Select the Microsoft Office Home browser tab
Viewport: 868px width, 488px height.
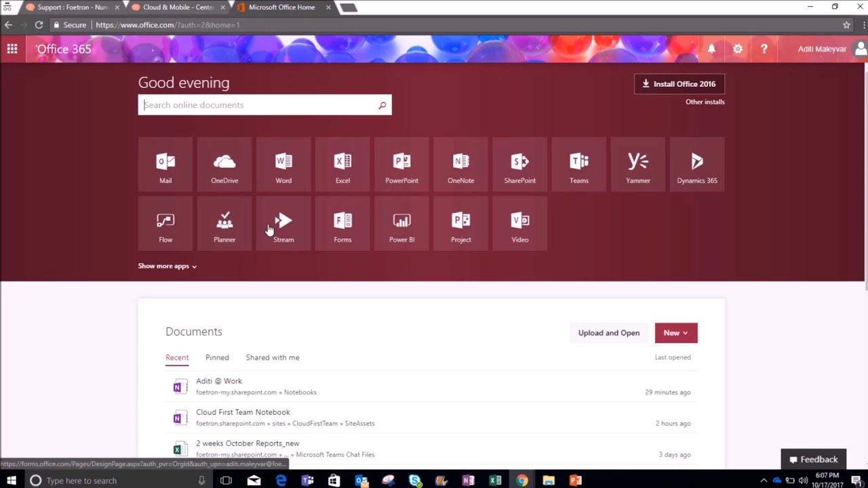coord(283,7)
